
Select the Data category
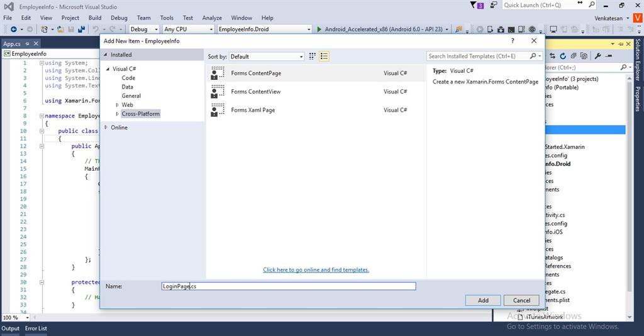coord(127,87)
